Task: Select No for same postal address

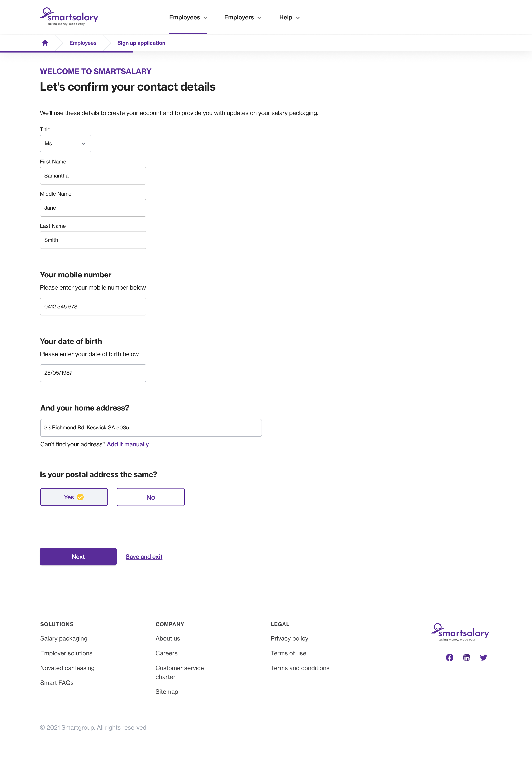Action: (x=151, y=497)
